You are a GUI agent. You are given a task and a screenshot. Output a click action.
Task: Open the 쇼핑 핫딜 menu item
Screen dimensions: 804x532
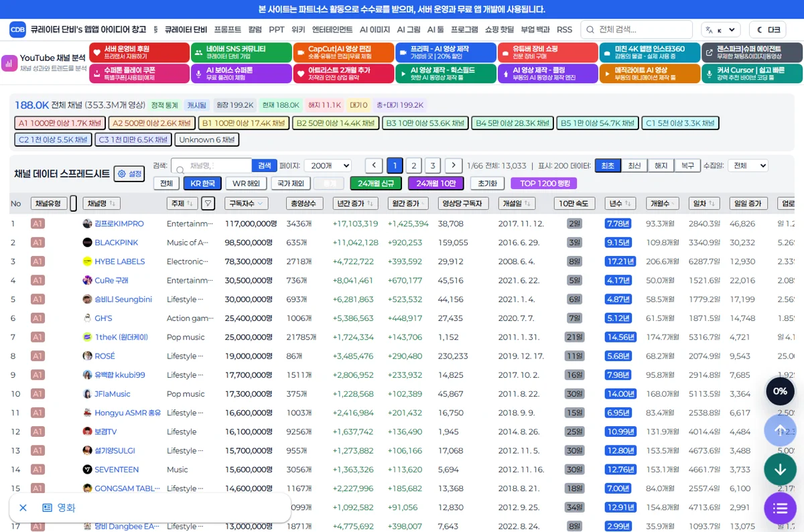(499, 29)
